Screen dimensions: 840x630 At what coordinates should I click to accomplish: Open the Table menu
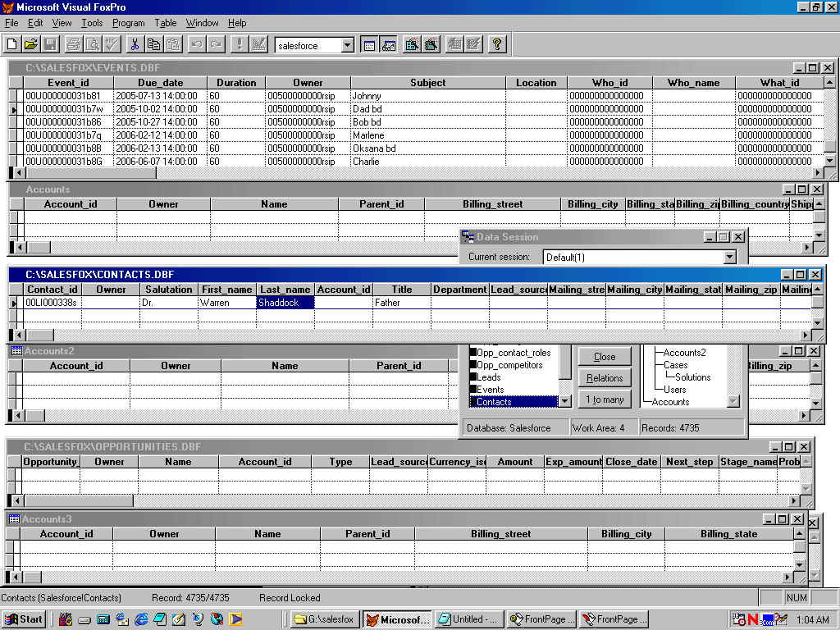[x=166, y=23]
